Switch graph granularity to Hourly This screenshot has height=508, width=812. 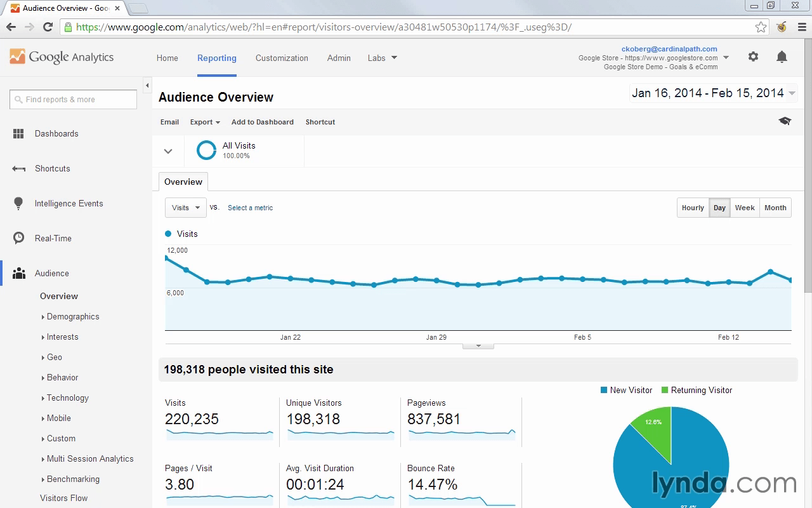(693, 208)
